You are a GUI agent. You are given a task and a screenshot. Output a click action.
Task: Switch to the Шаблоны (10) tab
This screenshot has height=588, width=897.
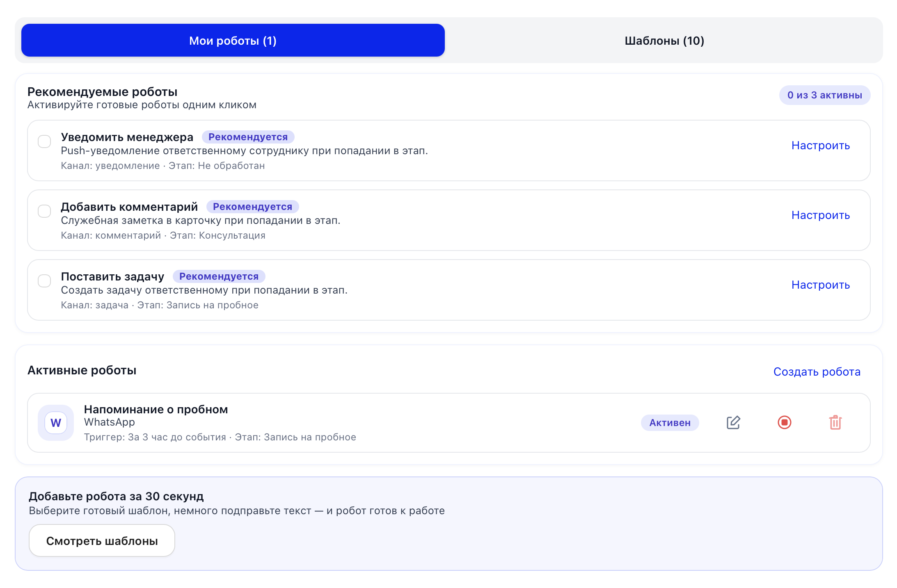click(664, 41)
